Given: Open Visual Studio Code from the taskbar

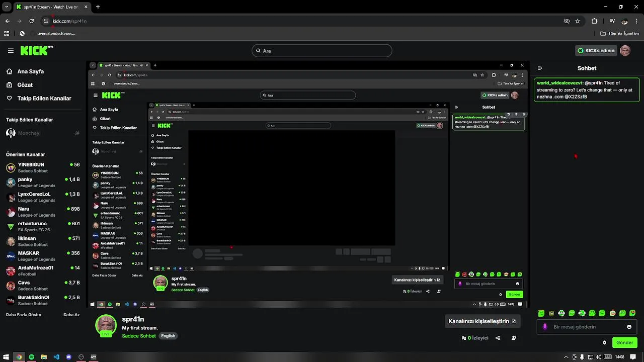Looking at the screenshot, I should click(56, 357).
